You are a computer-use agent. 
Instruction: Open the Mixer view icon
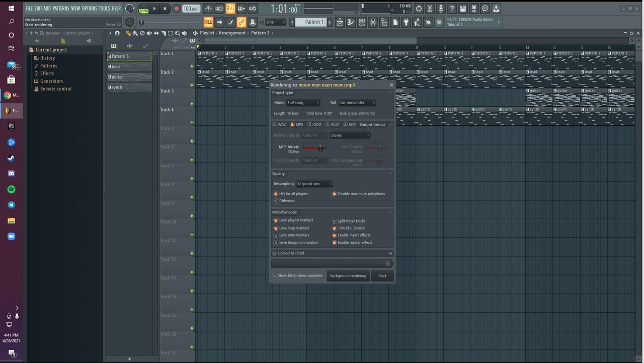(373, 22)
